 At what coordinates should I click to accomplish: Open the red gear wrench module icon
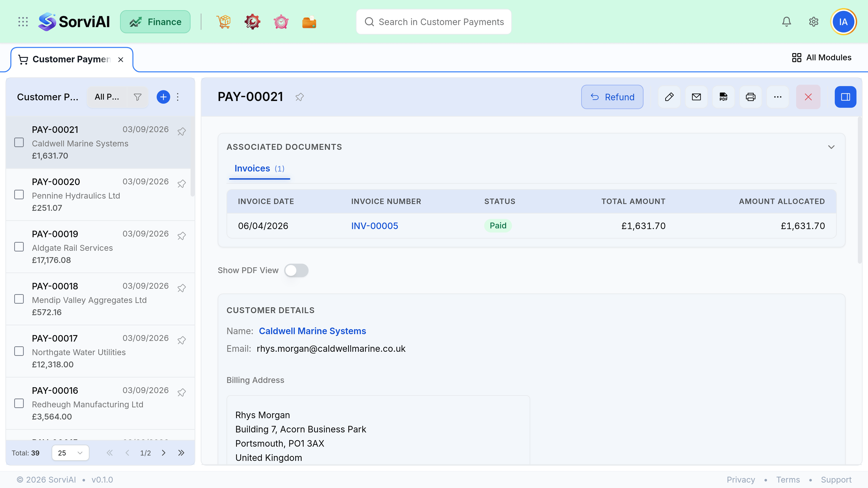click(252, 22)
